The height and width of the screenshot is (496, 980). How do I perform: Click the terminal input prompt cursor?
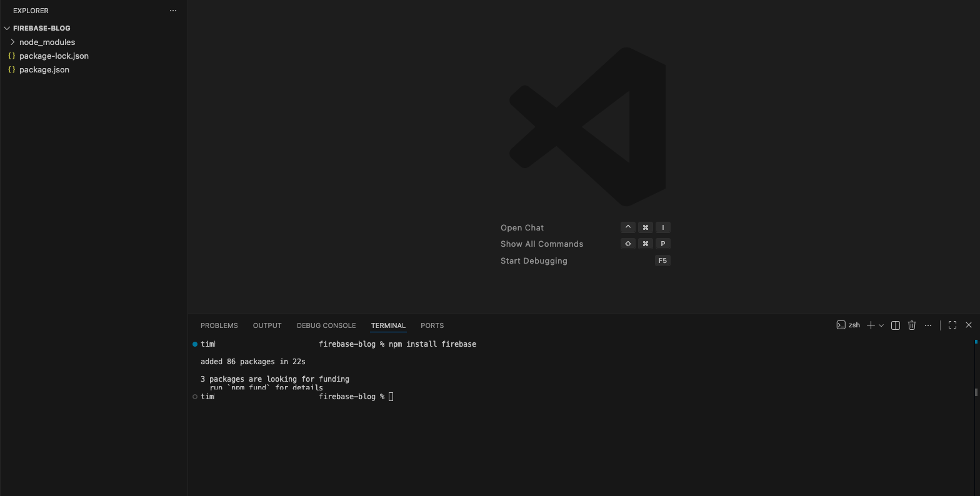tap(391, 397)
